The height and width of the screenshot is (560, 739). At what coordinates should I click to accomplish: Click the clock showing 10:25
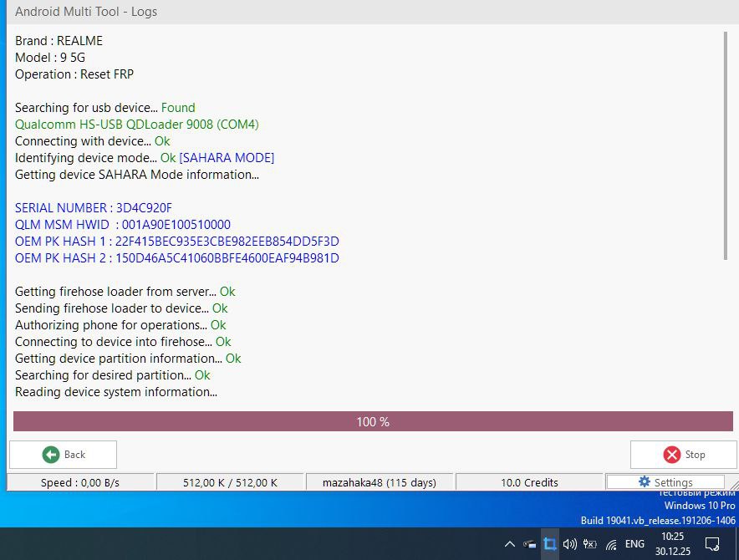click(672, 537)
